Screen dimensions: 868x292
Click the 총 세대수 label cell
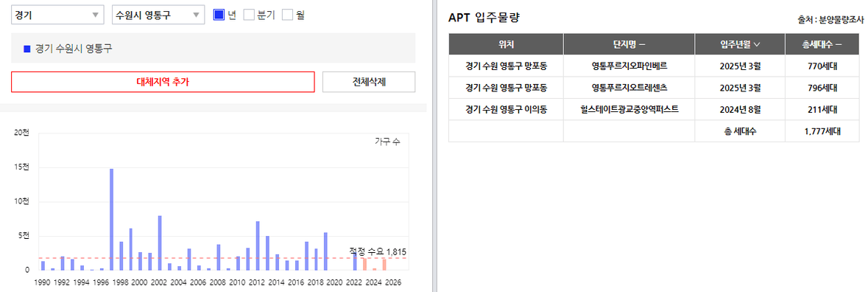pos(740,131)
